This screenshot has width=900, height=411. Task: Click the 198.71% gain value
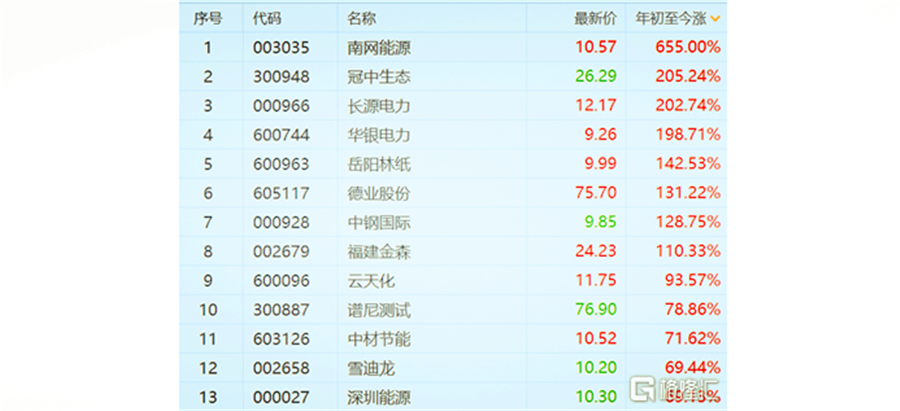tap(688, 135)
